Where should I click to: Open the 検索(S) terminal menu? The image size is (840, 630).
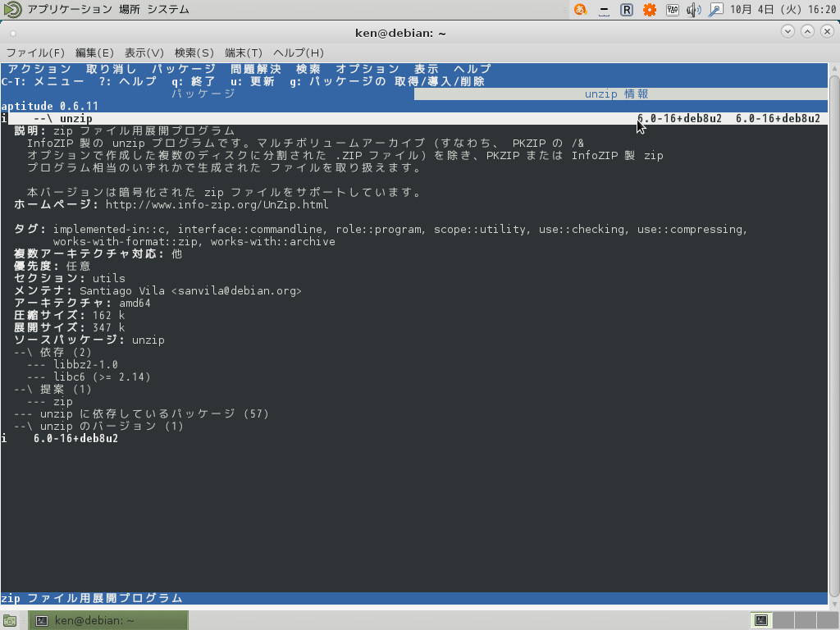[194, 52]
